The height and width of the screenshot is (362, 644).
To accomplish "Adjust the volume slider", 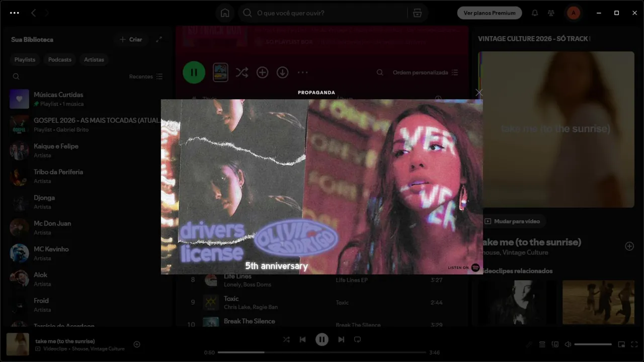I will [x=593, y=344].
